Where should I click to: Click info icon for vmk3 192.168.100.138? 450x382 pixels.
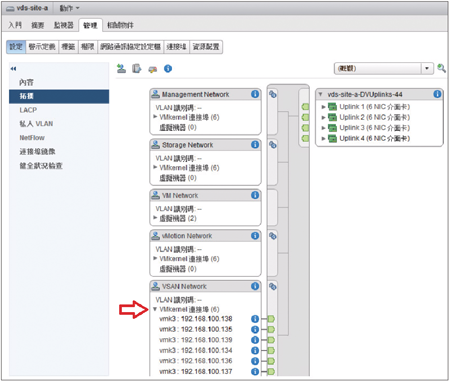click(x=255, y=319)
